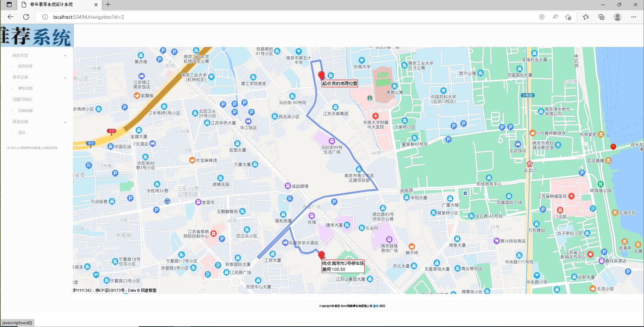Click the 终点:南京市2号停车场 info label
The height and width of the screenshot is (327, 644).
pyautogui.click(x=343, y=266)
